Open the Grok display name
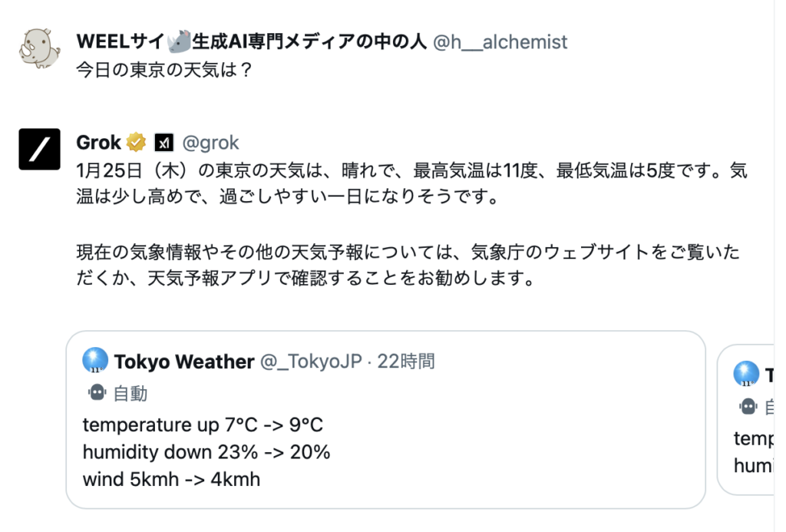 [x=99, y=143]
